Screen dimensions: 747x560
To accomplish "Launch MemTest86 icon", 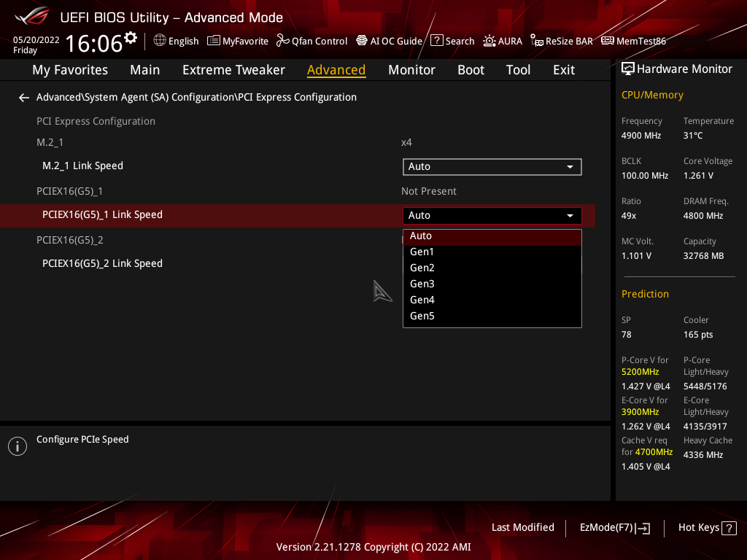I will coord(608,41).
